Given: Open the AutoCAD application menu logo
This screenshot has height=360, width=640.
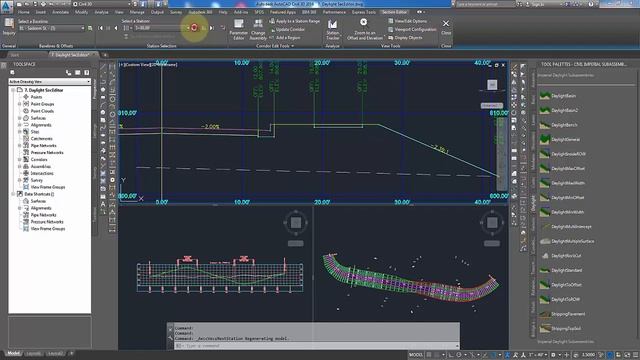Looking at the screenshot, I should click(6, 6).
